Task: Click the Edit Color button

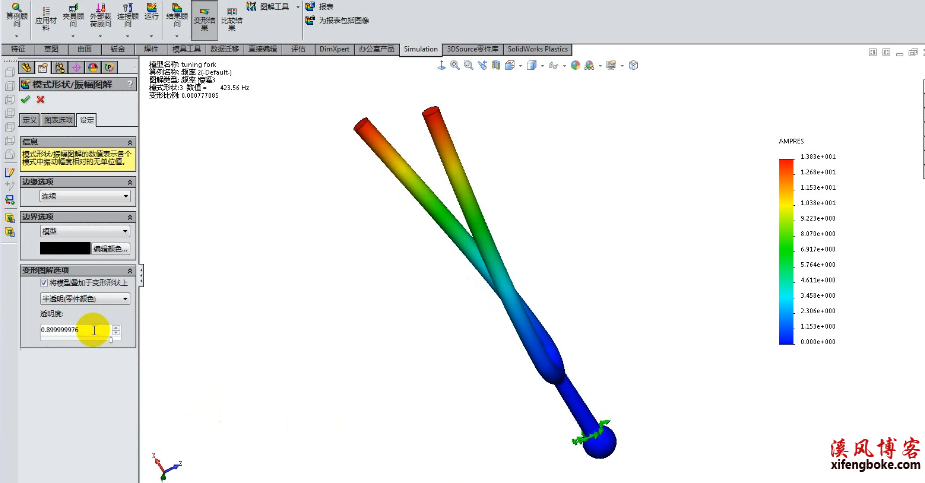Action: pos(110,249)
